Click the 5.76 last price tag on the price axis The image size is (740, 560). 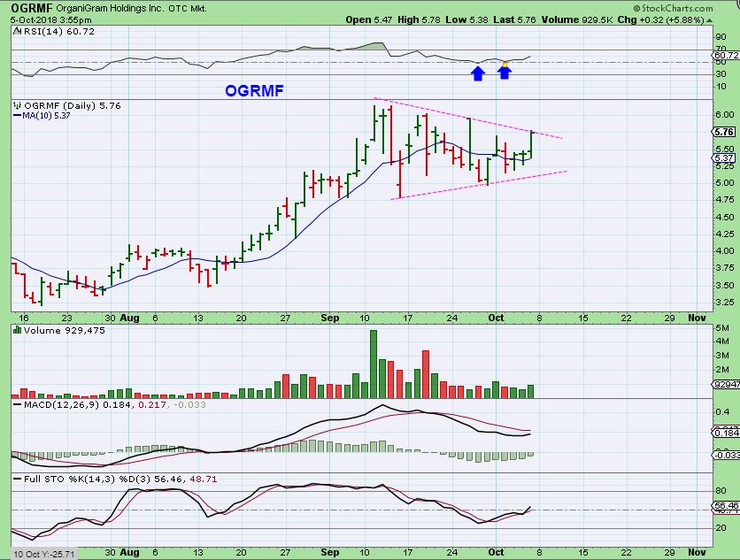coord(723,132)
